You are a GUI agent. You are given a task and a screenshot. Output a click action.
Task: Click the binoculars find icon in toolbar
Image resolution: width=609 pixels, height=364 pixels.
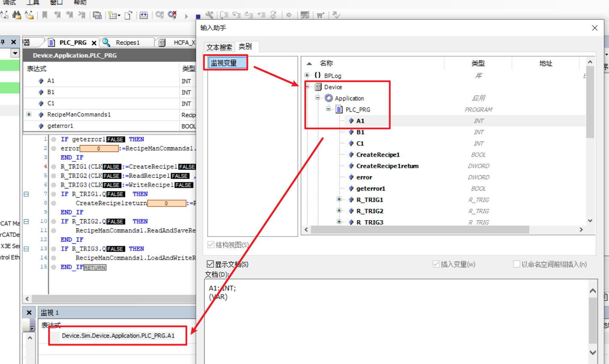17,15
